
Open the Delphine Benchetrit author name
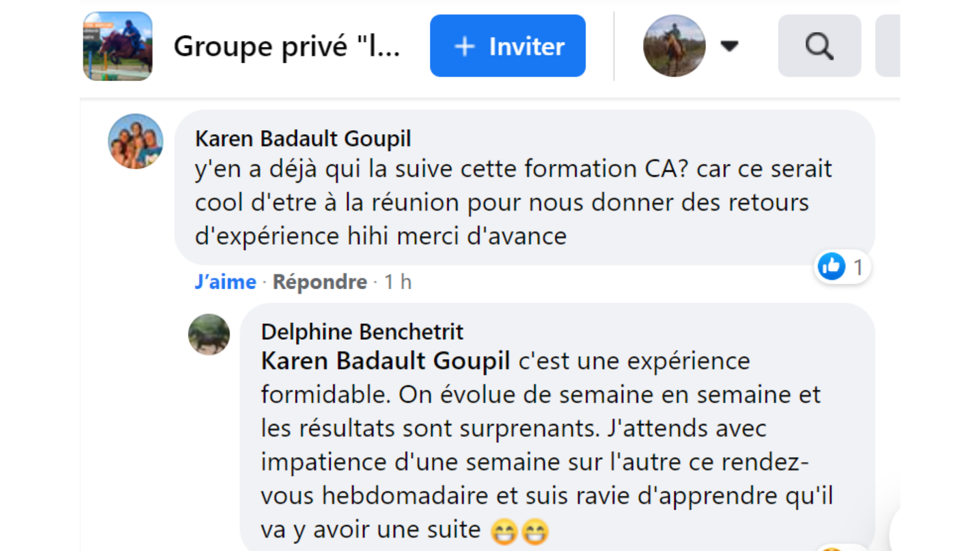[x=362, y=332]
